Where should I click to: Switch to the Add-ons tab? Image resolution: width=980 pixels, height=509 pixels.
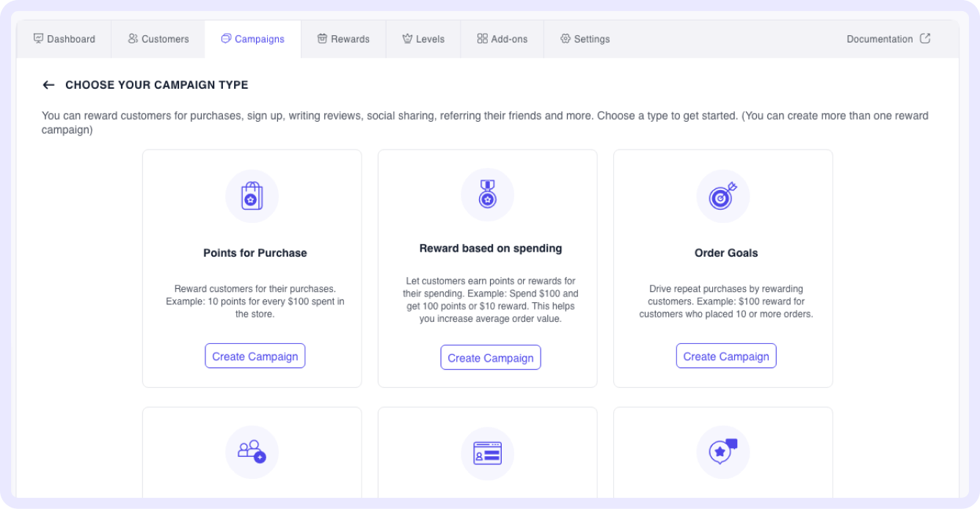tap(502, 39)
